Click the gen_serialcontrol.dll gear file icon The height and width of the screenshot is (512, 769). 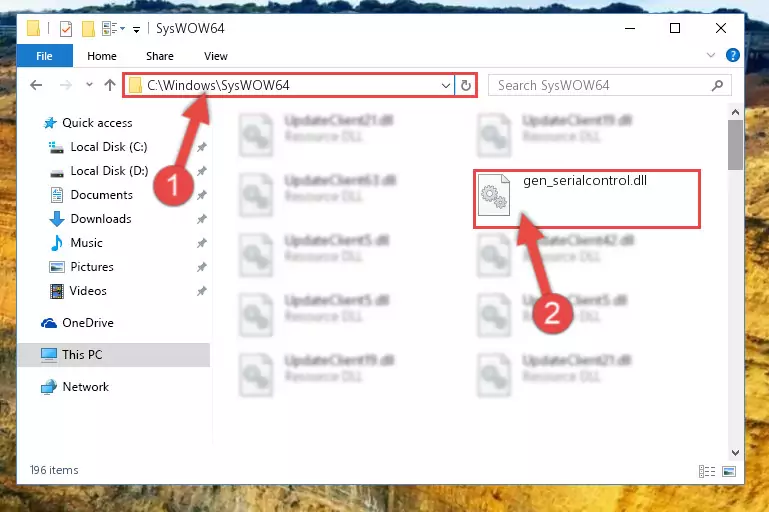click(x=494, y=195)
